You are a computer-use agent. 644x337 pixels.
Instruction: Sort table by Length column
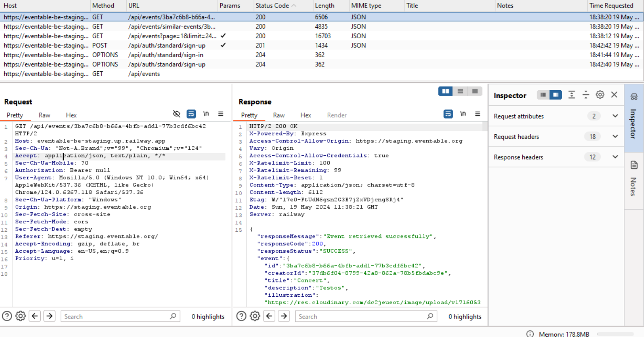(x=331, y=5)
